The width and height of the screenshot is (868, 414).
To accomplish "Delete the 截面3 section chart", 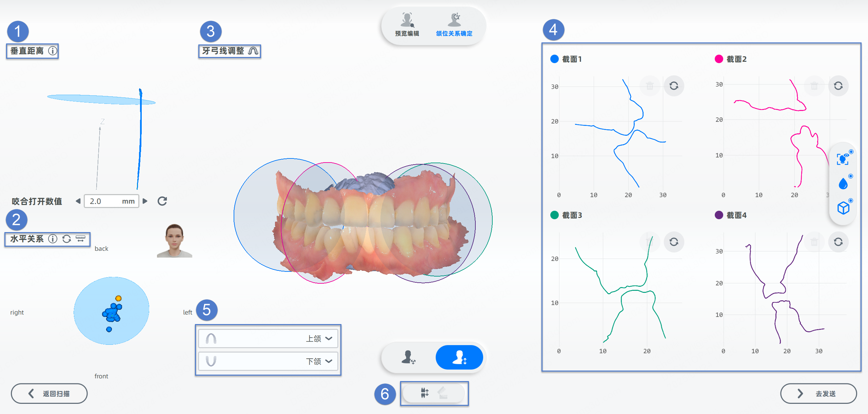I will click(x=650, y=242).
